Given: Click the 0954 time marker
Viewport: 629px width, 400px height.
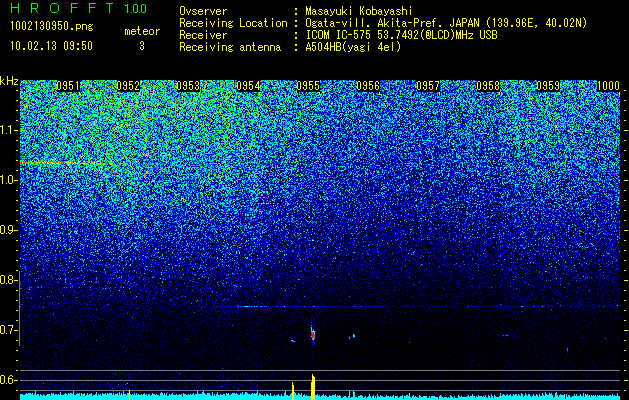Looking at the screenshot, I should 248,86.
